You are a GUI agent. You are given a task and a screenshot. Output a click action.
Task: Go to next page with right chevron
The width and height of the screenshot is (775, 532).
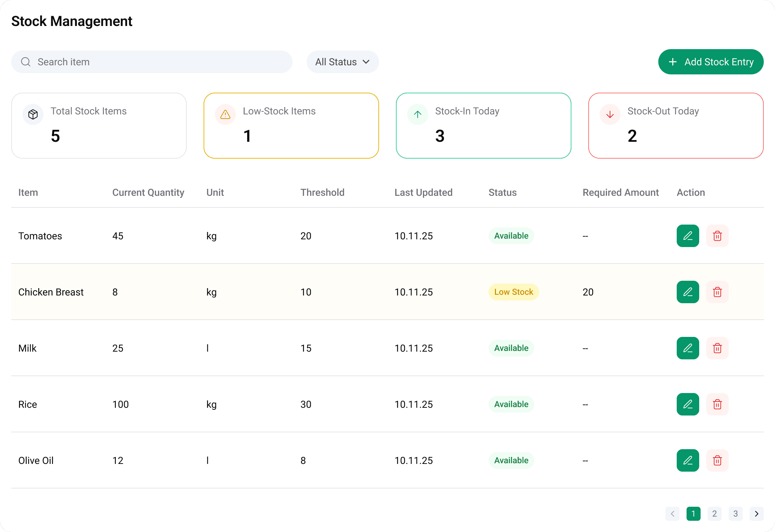[756, 514]
